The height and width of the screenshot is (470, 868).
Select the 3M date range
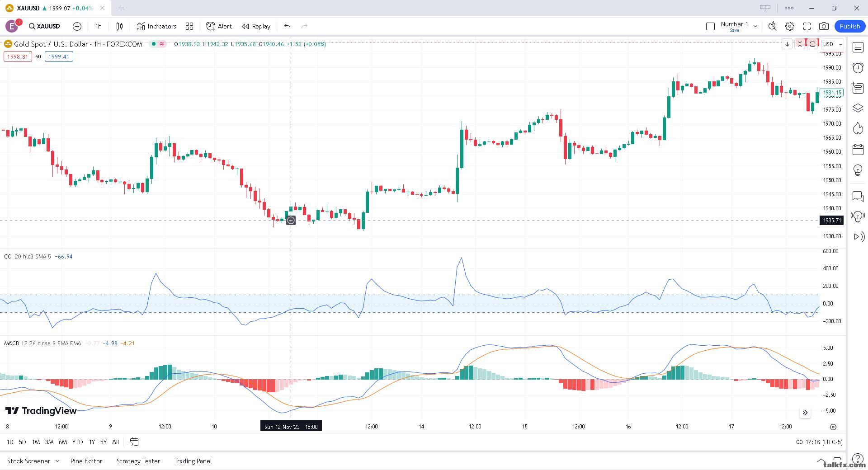tap(49, 442)
